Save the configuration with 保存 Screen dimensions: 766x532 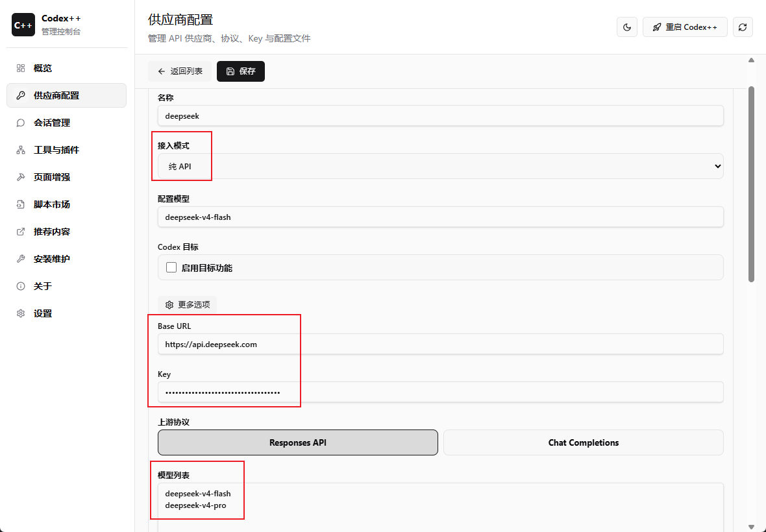[x=241, y=71]
